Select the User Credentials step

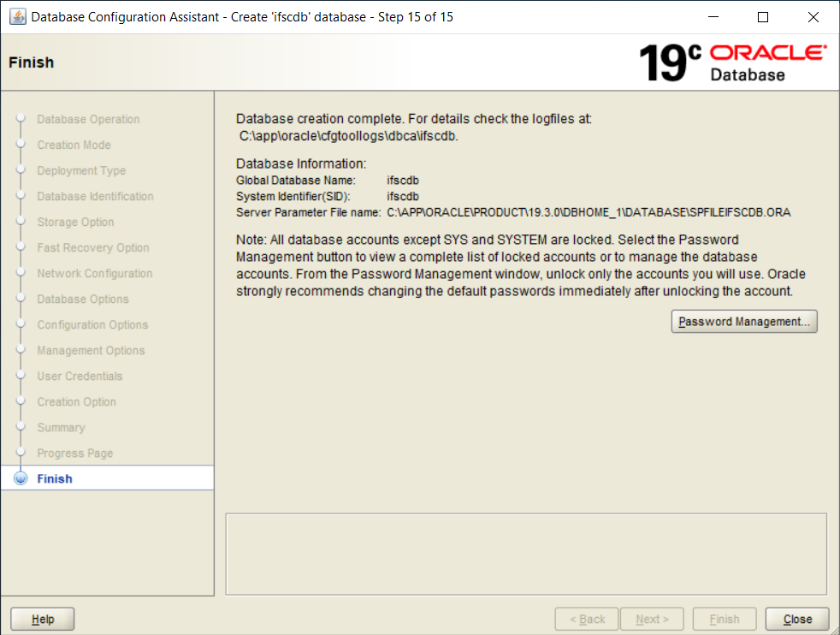coord(80,377)
